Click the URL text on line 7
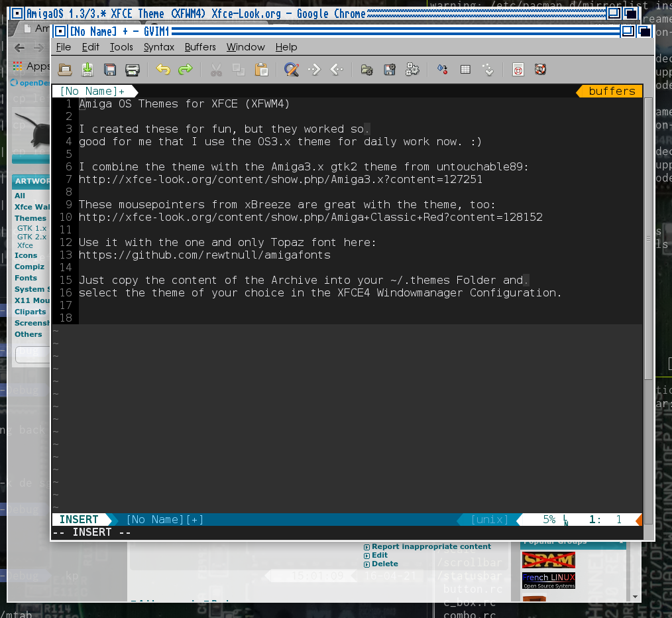The height and width of the screenshot is (618, 672). [x=281, y=179]
